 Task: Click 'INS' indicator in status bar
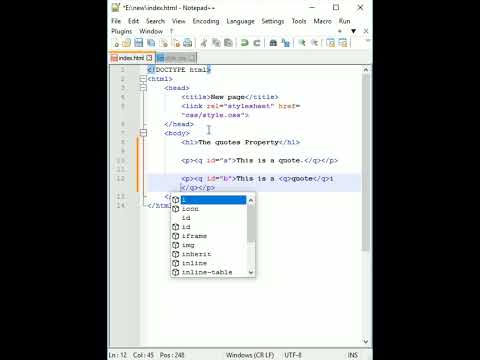[x=352, y=355]
